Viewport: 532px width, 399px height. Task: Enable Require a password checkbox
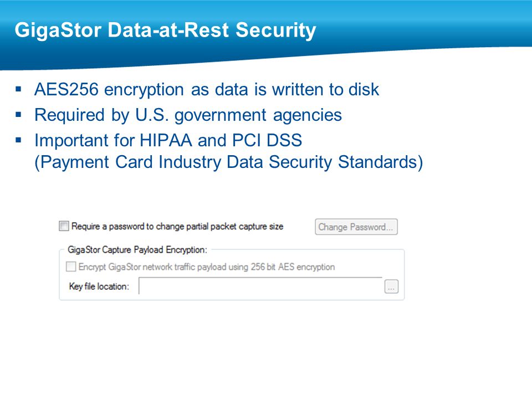click(64, 226)
